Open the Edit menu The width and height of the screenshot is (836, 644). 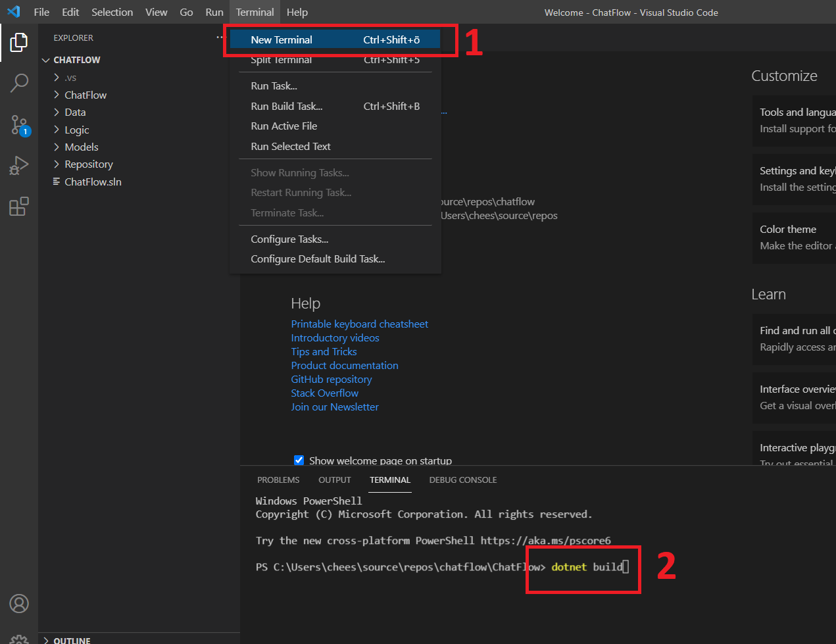click(70, 12)
